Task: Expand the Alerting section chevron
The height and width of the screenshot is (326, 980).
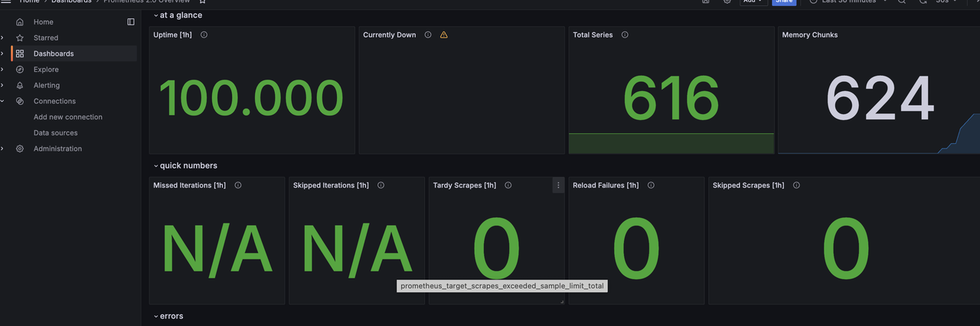Action: point(2,86)
